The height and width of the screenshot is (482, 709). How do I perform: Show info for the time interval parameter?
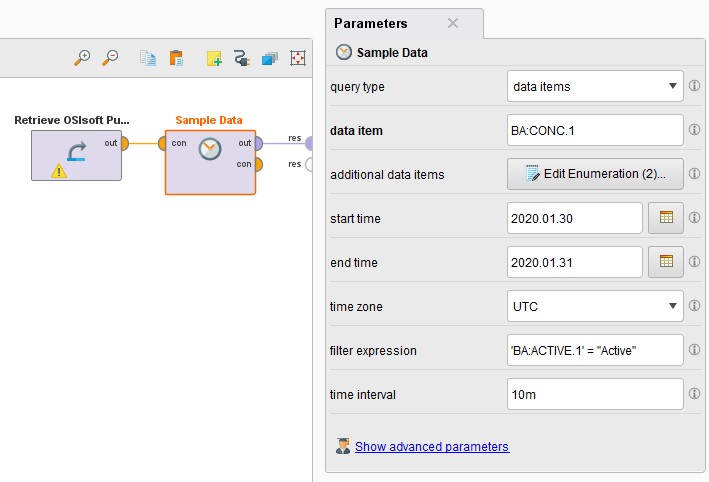[x=695, y=394]
